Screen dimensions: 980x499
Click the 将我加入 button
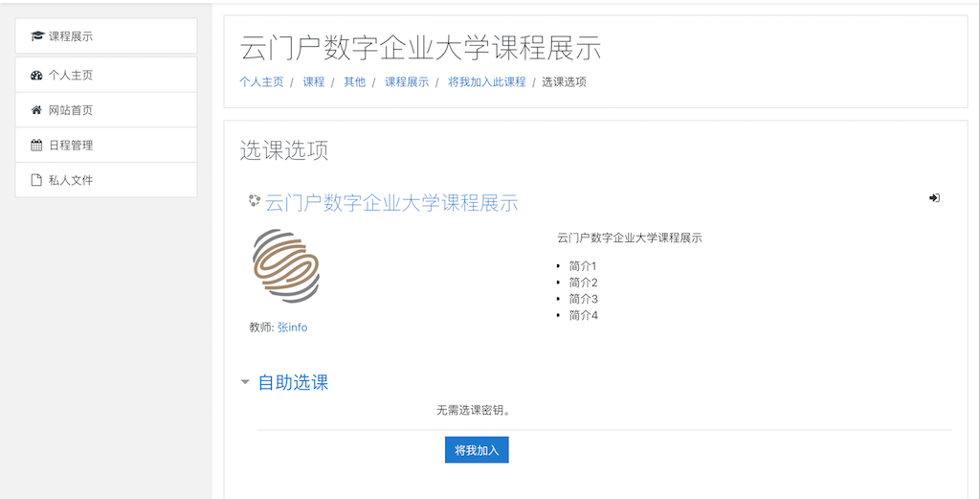[x=477, y=450]
